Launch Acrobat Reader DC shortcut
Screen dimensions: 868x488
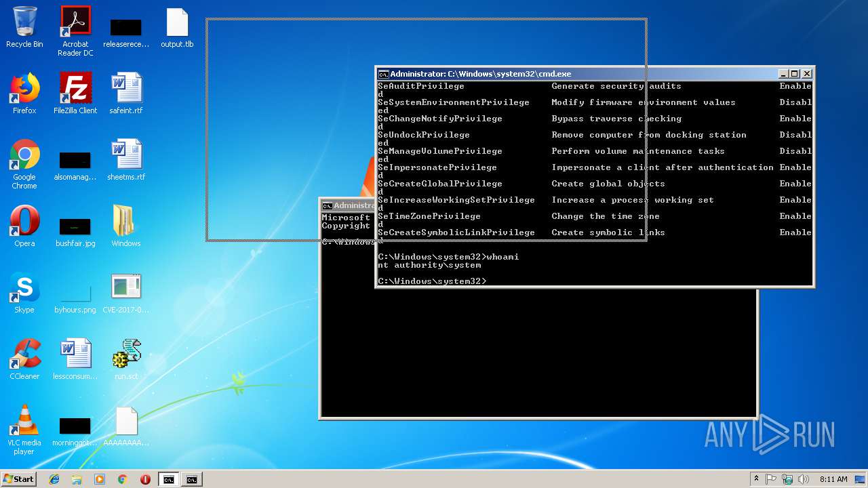(x=75, y=31)
